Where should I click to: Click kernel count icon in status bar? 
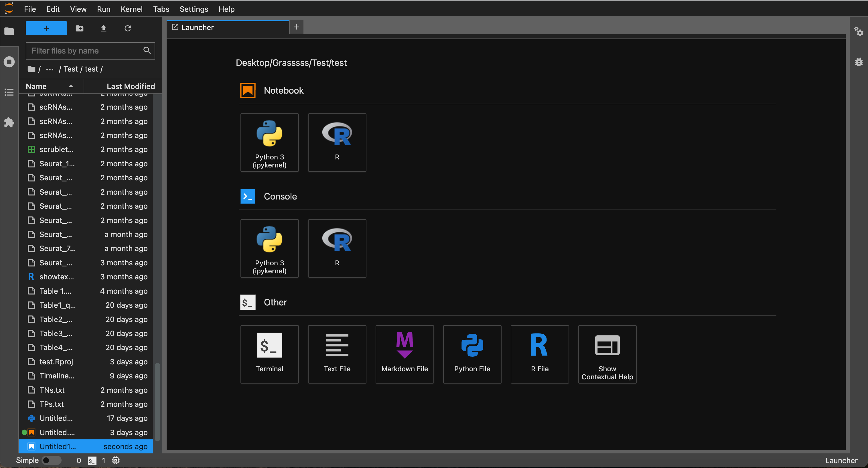pyautogui.click(x=116, y=460)
